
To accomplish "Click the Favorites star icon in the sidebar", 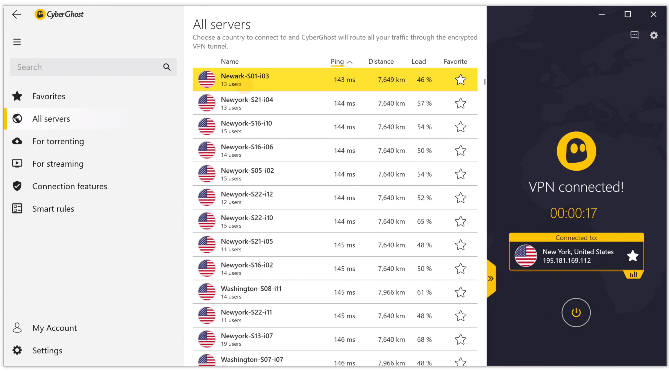I will click(x=17, y=96).
